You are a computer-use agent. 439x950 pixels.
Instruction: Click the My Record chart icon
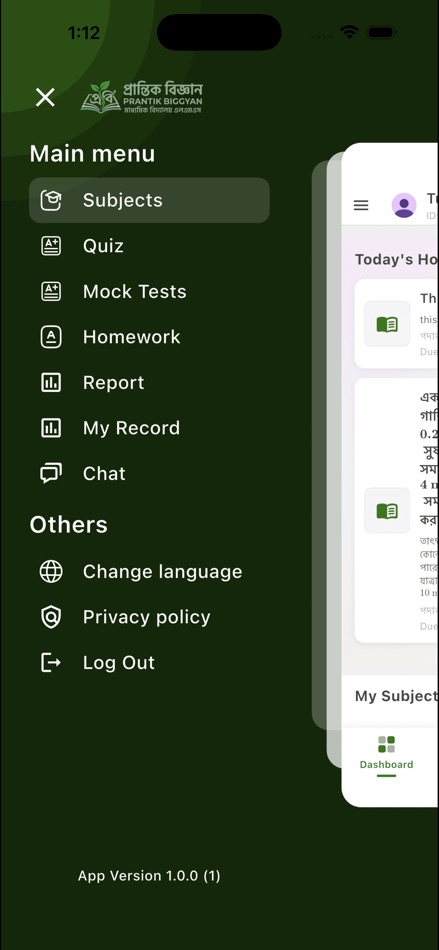click(51, 428)
